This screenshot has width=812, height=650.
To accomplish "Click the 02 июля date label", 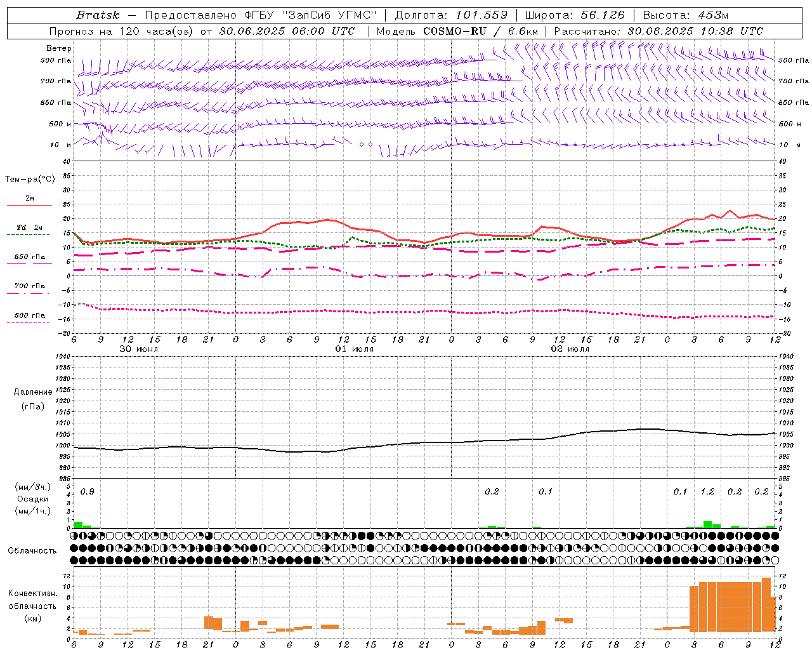I will click(x=570, y=349).
